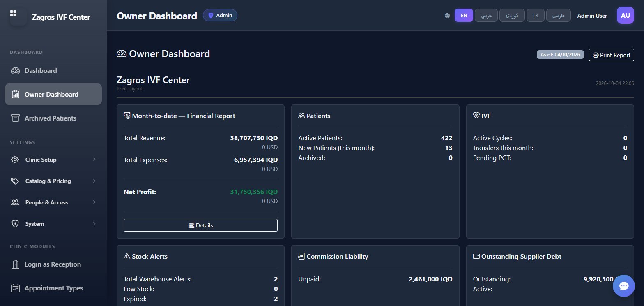The height and width of the screenshot is (306, 644).
Task: Switch language to EN
Action: [464, 16]
